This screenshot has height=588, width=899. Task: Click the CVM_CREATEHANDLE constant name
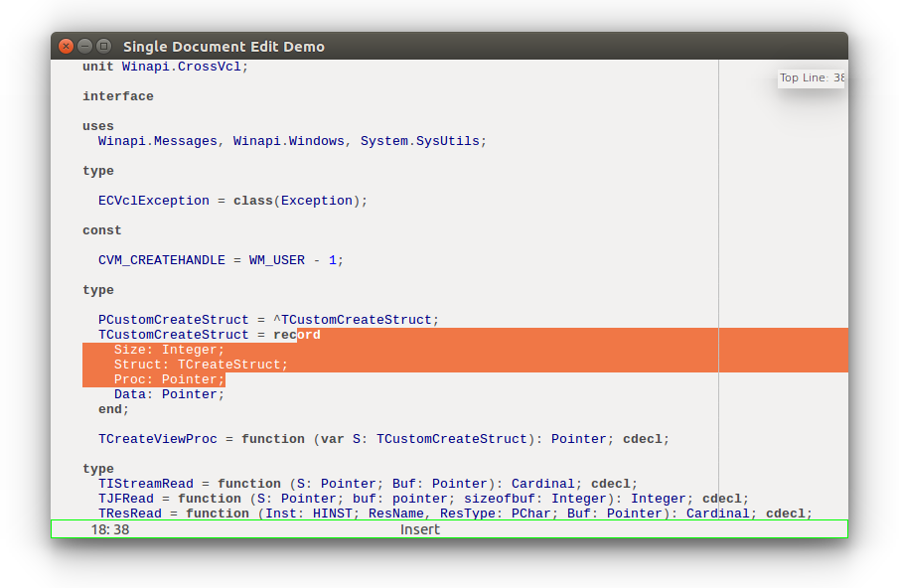(162, 260)
